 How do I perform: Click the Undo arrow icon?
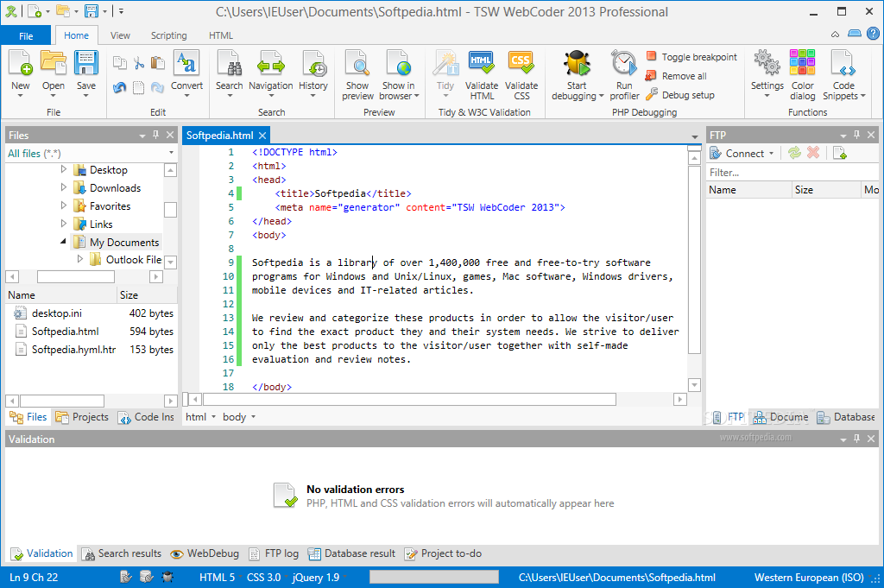(119, 87)
